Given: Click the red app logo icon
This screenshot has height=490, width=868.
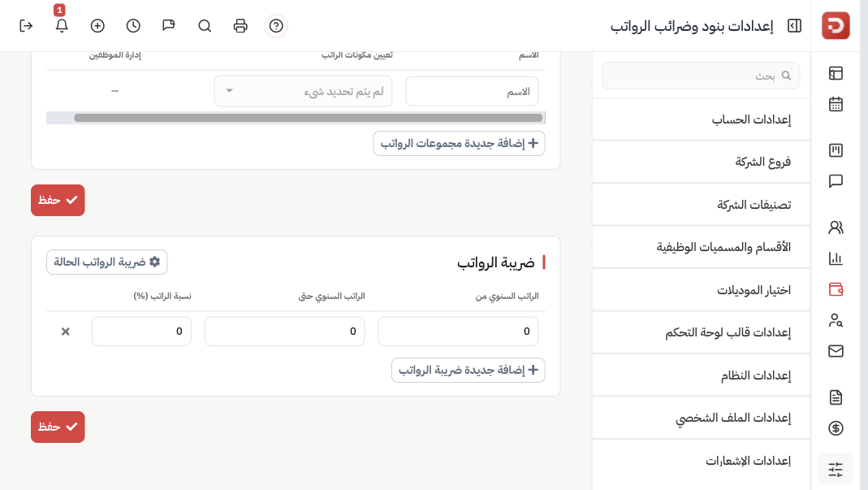Looking at the screenshot, I should click(836, 25).
